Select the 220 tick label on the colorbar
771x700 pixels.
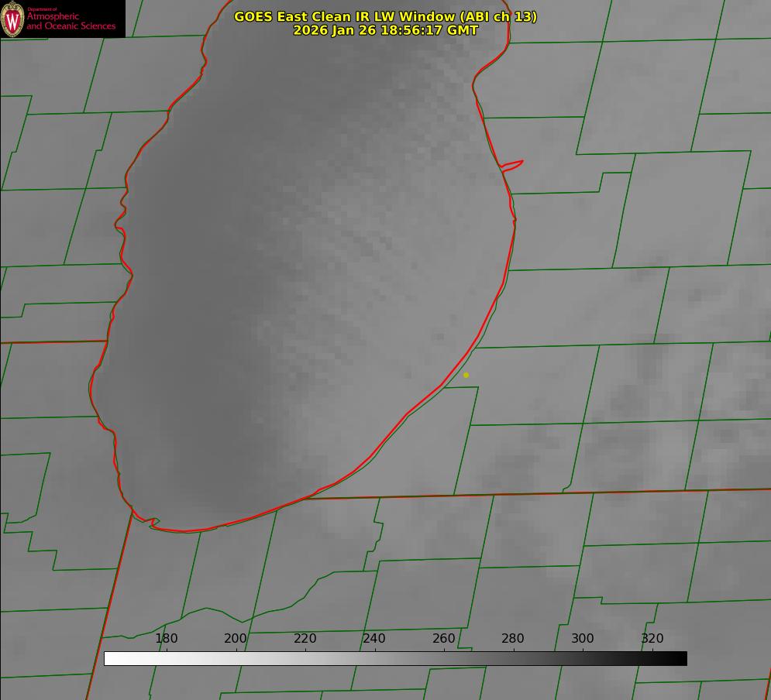pos(305,638)
